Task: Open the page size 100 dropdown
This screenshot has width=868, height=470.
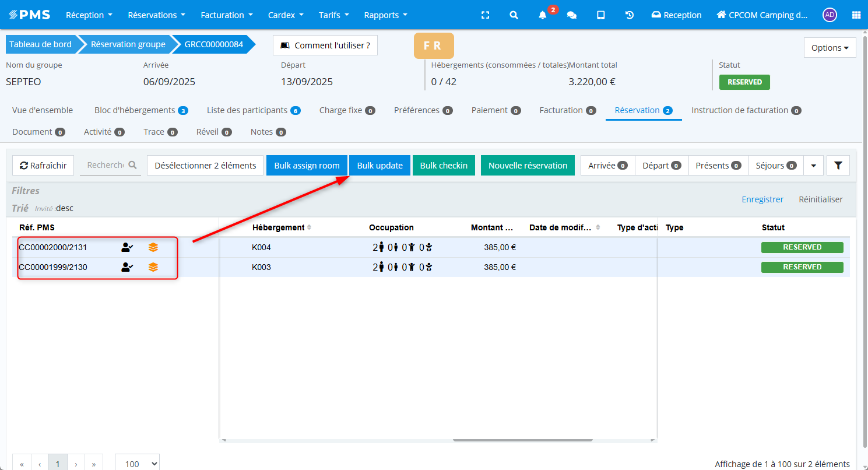Action: pos(137,464)
